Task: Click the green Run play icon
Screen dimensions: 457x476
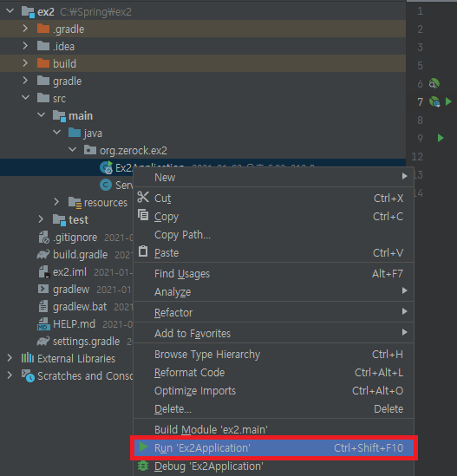Action: pos(143,447)
